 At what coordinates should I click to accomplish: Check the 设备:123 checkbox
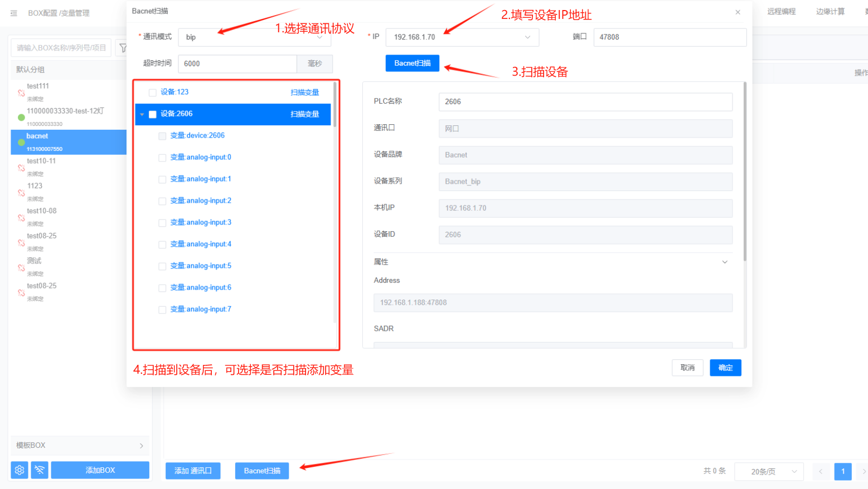152,92
